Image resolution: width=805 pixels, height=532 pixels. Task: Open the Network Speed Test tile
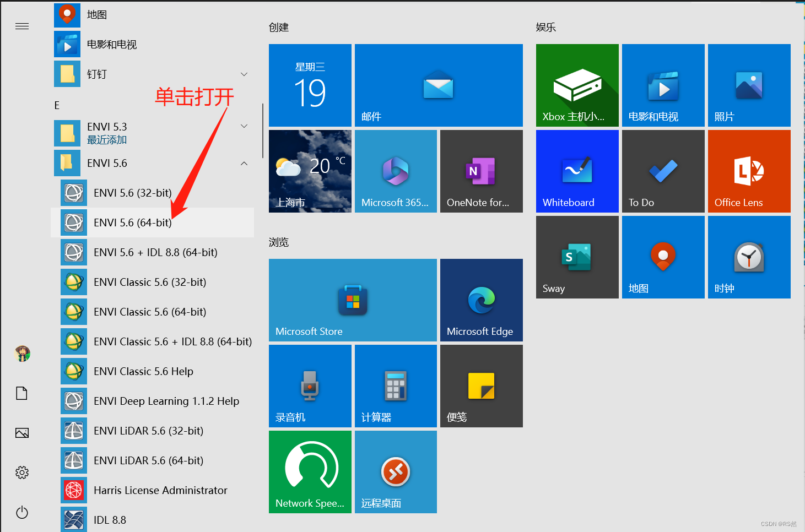(x=310, y=472)
